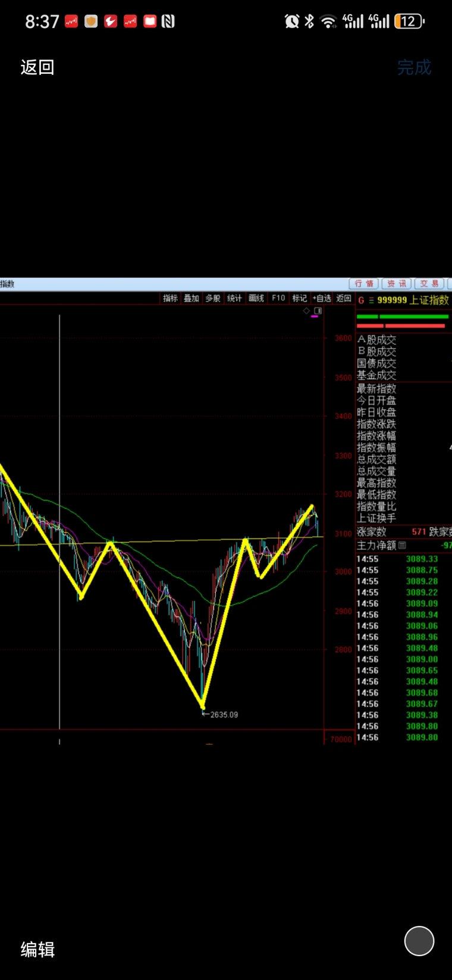Tap the alarm clock status icon
Screen dimensions: 452x980
[292, 21]
